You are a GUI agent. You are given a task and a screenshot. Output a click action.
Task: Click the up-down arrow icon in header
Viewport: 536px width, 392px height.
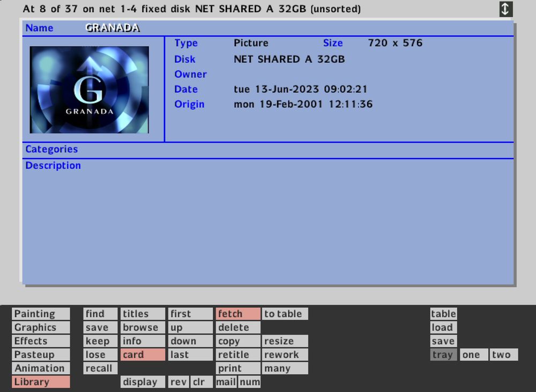click(505, 9)
